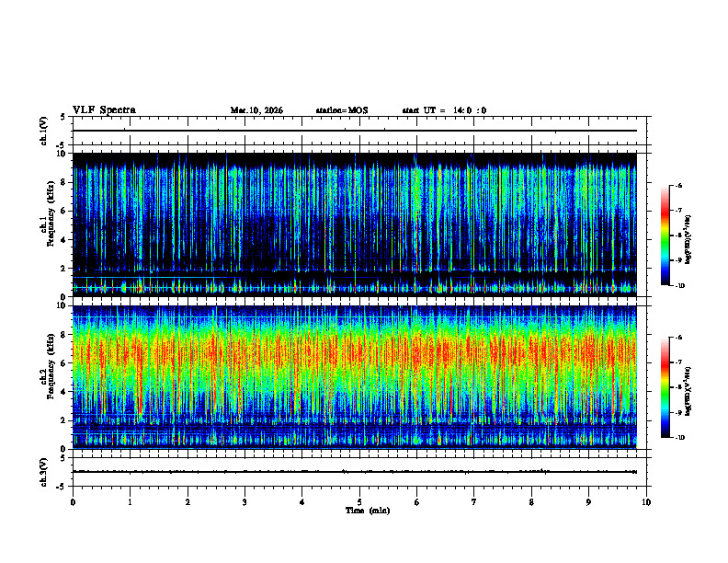Screen dimensions: 728x563
Task: Click the time axis tick label "1"
Action: (130, 502)
